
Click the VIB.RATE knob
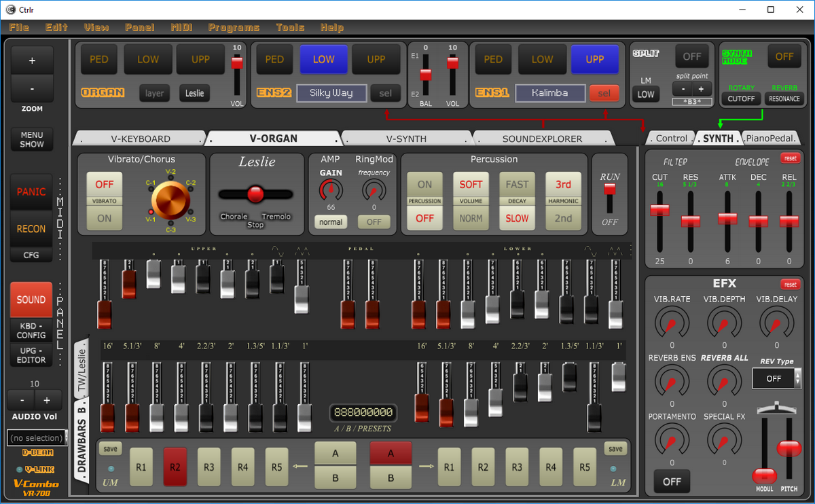pyautogui.click(x=672, y=323)
